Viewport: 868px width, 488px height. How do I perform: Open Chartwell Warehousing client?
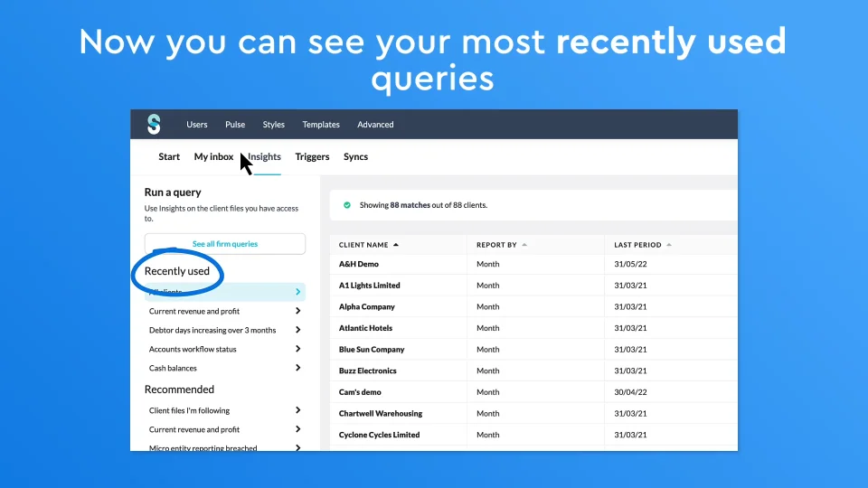tap(381, 413)
